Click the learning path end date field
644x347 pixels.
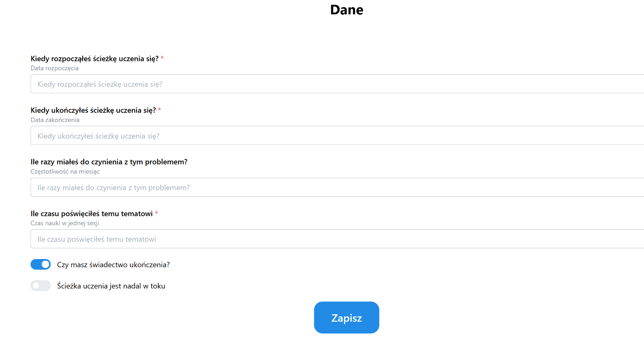(x=337, y=135)
